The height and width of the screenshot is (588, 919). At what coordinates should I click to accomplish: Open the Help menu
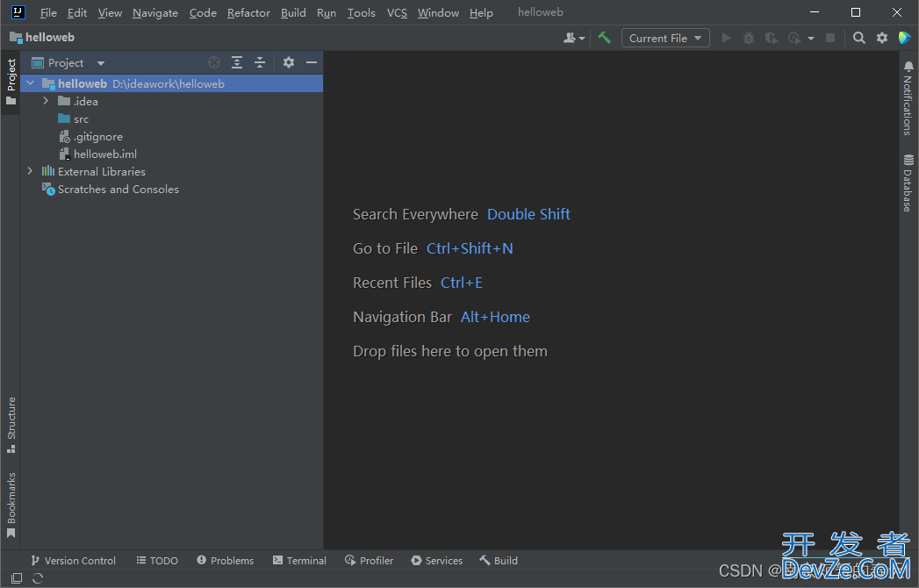tap(481, 13)
